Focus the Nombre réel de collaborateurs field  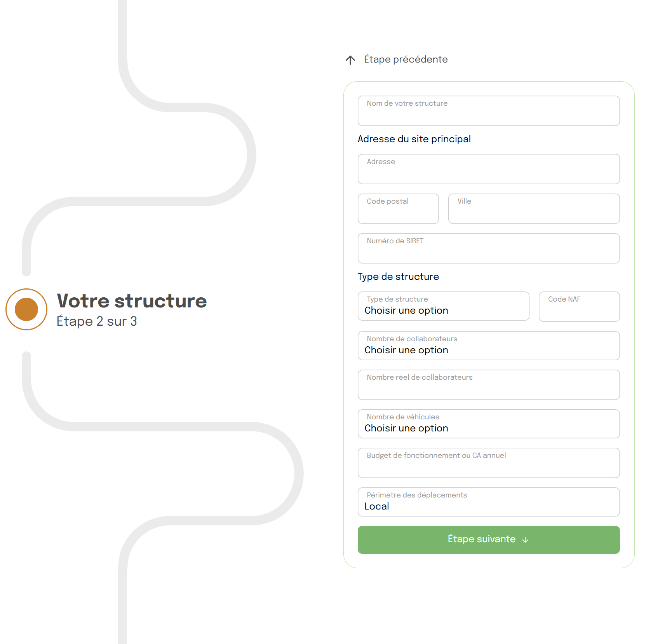point(488,385)
